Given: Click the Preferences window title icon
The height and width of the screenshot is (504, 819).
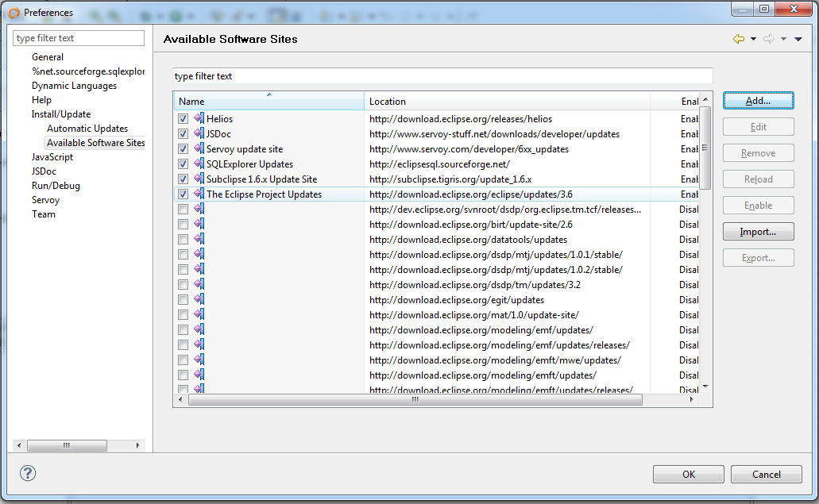Looking at the screenshot, I should click(14, 13).
